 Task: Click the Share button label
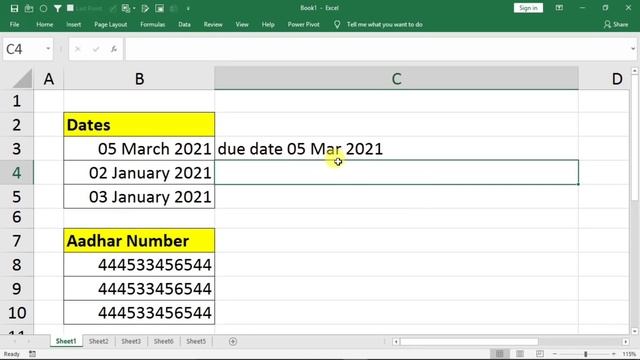pyautogui.click(x=620, y=24)
